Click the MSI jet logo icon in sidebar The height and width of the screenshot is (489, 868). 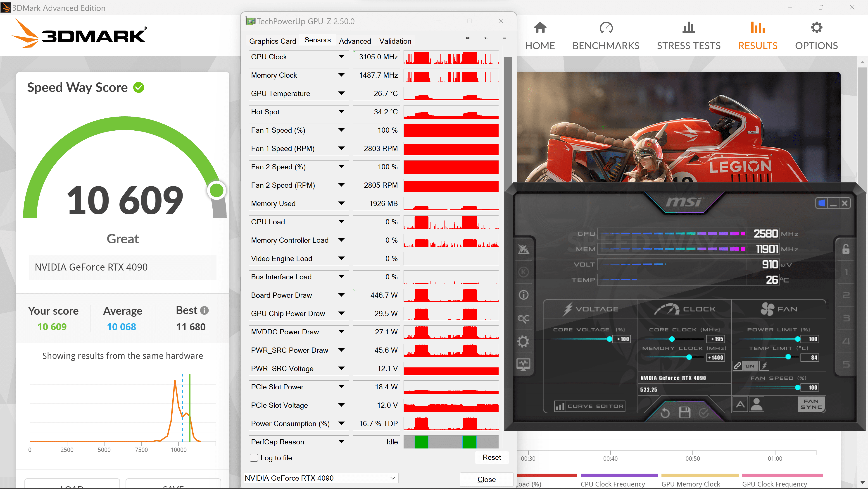pyautogui.click(x=523, y=249)
